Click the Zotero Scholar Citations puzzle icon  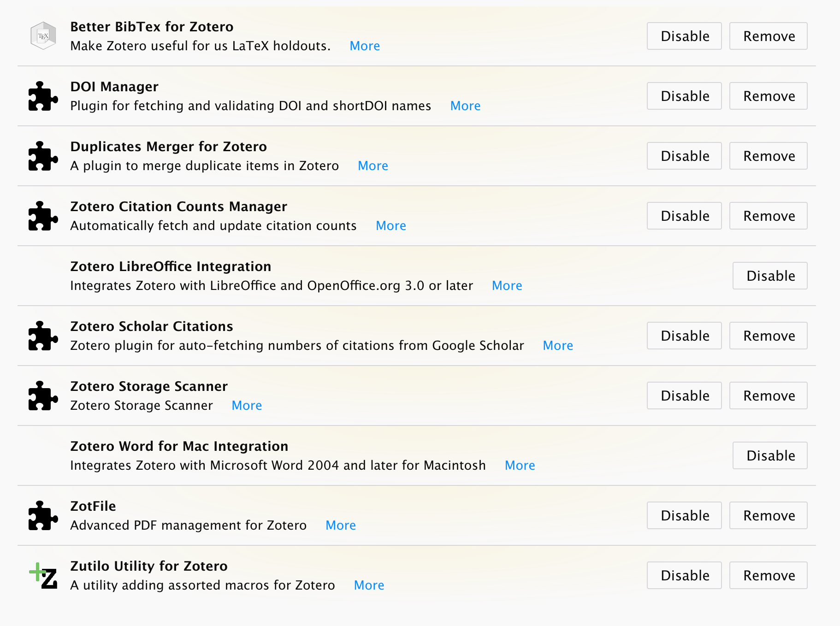pyautogui.click(x=43, y=336)
